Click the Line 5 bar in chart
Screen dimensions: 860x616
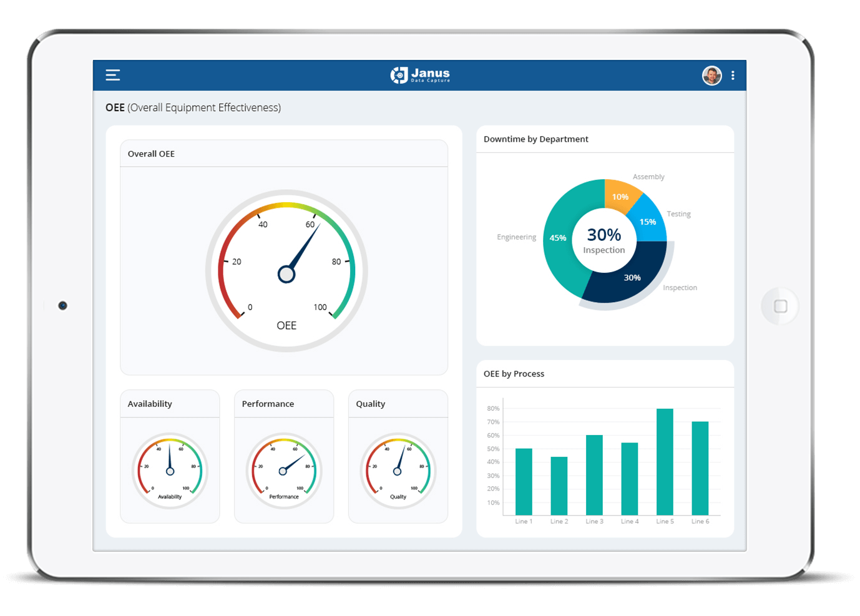coord(665,462)
